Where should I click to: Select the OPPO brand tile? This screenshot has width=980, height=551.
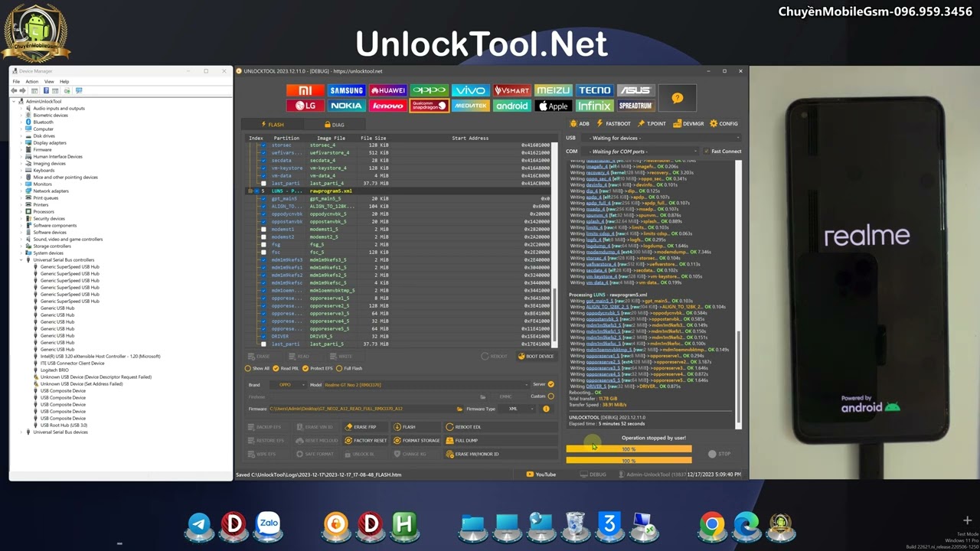click(x=429, y=90)
